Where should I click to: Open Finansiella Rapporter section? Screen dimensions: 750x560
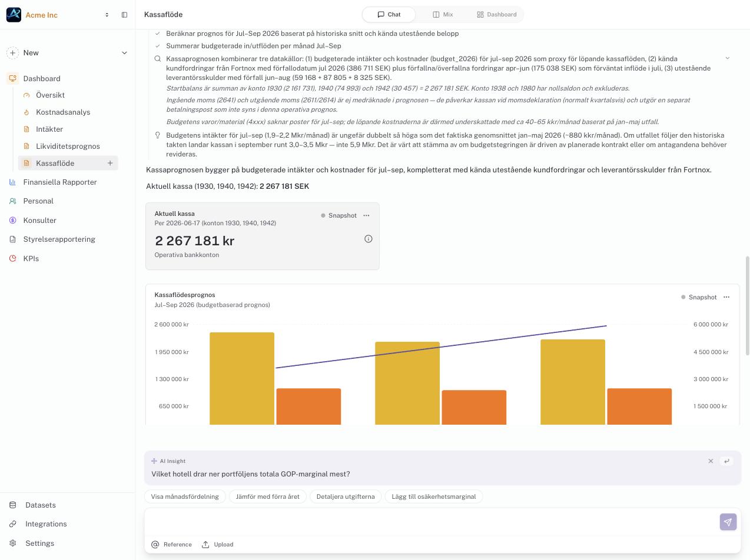60,182
